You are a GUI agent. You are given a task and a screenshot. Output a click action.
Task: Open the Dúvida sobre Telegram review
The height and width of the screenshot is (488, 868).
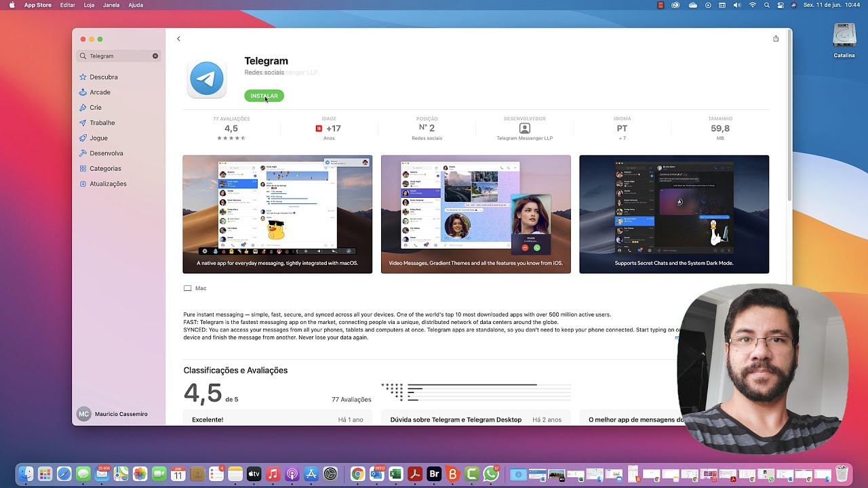point(476,418)
